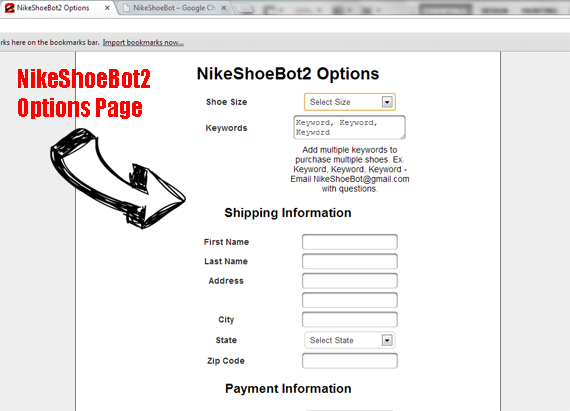This screenshot has height=411, width=570.
Task: Focus the Keywords text area
Action: tap(349, 128)
